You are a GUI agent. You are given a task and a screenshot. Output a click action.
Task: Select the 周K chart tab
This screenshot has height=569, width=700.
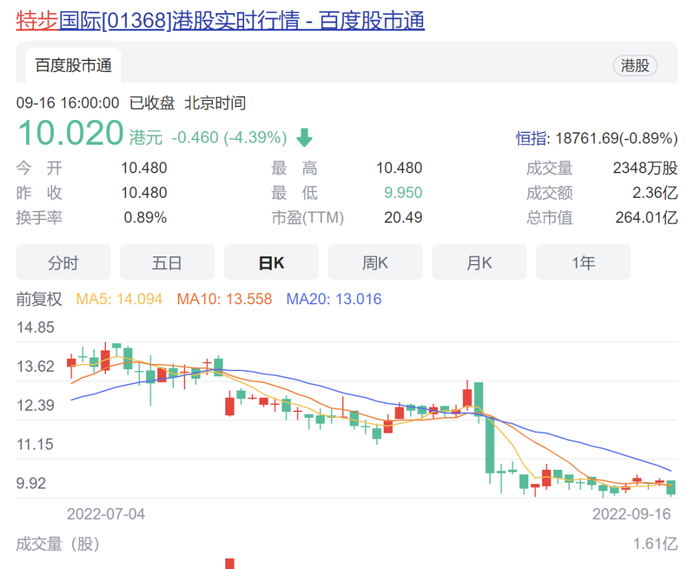[x=375, y=262]
